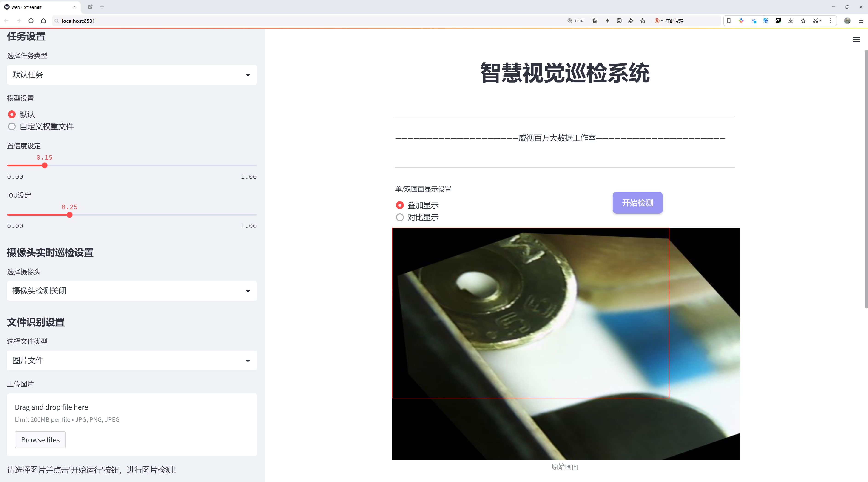Restore the browser window size
868x482 pixels.
847,7
